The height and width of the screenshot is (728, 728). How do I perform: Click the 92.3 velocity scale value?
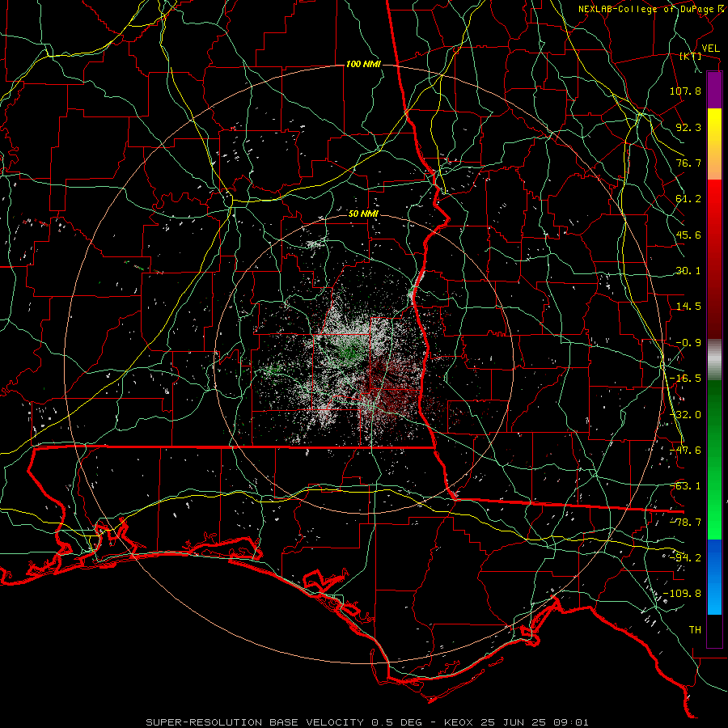(x=688, y=127)
